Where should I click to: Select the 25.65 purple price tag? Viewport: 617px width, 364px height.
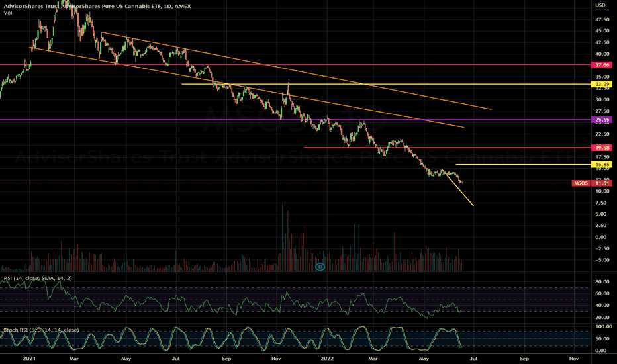click(x=602, y=120)
